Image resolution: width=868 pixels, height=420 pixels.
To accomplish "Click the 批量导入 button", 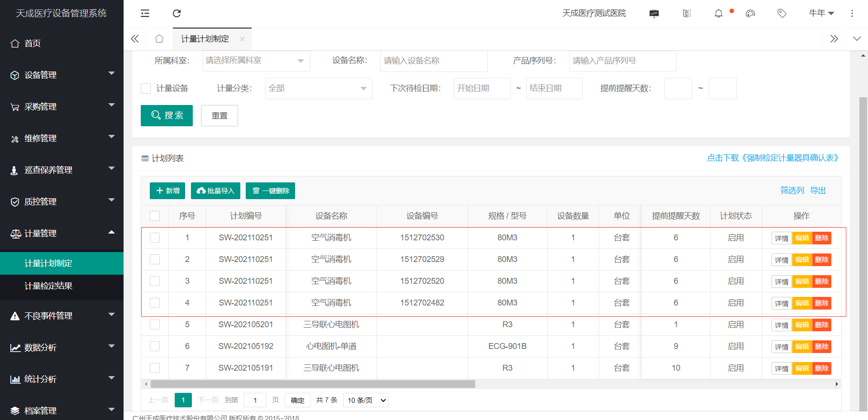I will click(215, 191).
